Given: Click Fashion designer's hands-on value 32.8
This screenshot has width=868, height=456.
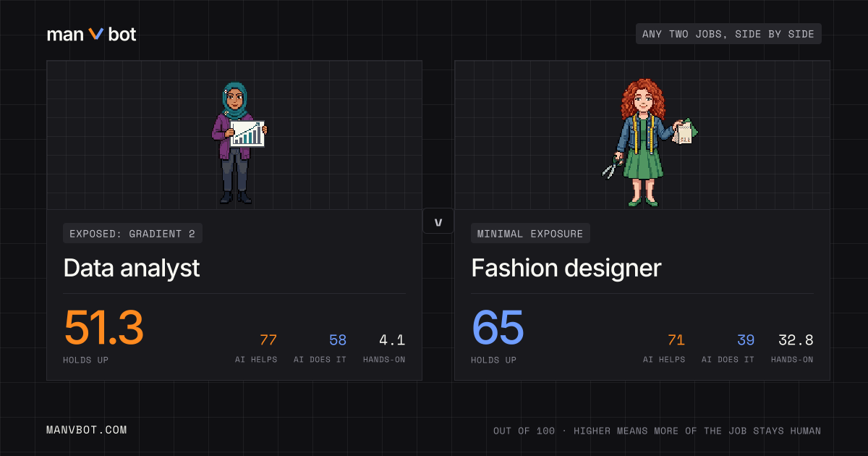Looking at the screenshot, I should 796,340.
